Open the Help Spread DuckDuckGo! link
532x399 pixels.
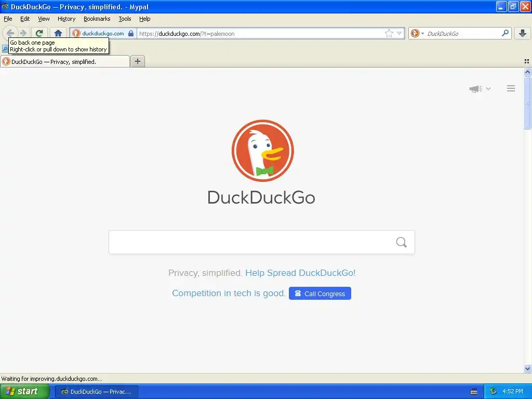click(x=300, y=273)
